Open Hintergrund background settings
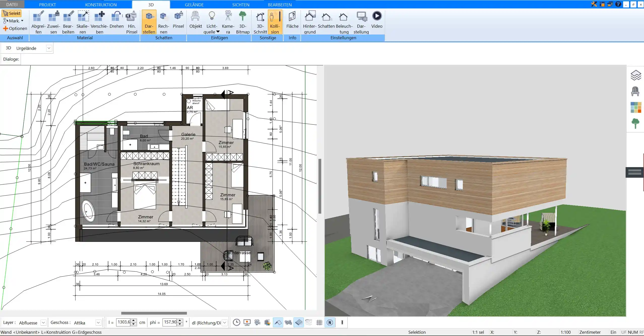644x336 pixels. [310, 22]
